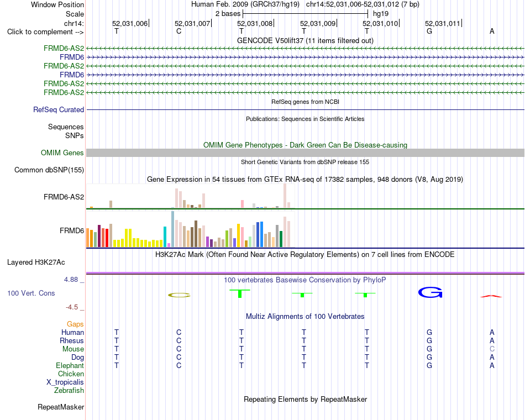Click the Elephant alignment row label
This screenshot has height=420, width=525.
pos(70,365)
